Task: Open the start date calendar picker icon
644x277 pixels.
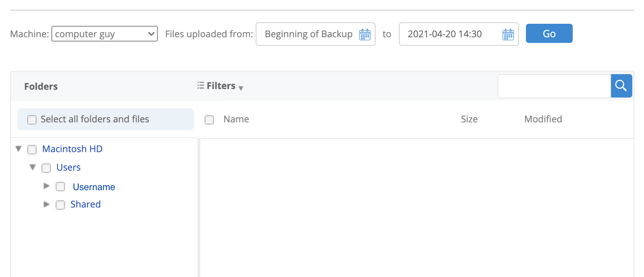Action: pos(365,34)
